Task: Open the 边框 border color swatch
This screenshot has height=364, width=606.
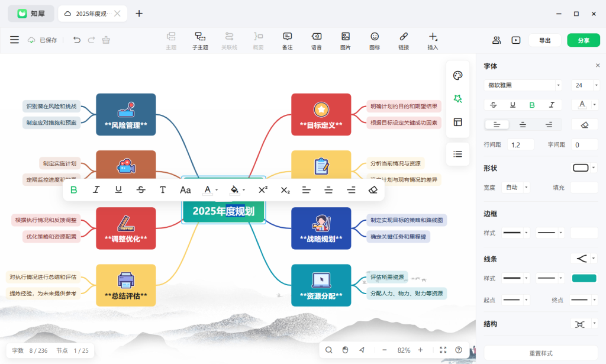Action: (584, 233)
